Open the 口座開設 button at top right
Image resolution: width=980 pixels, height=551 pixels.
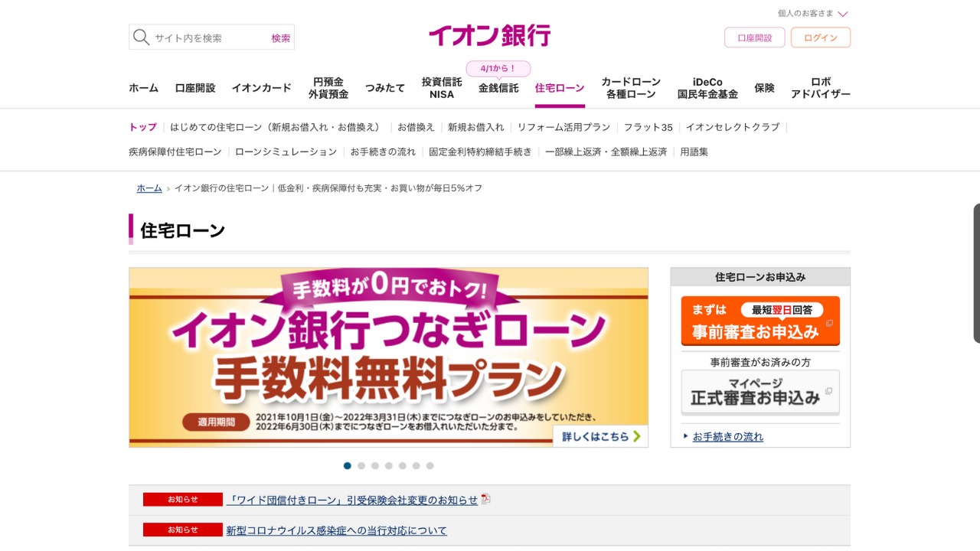click(x=755, y=37)
